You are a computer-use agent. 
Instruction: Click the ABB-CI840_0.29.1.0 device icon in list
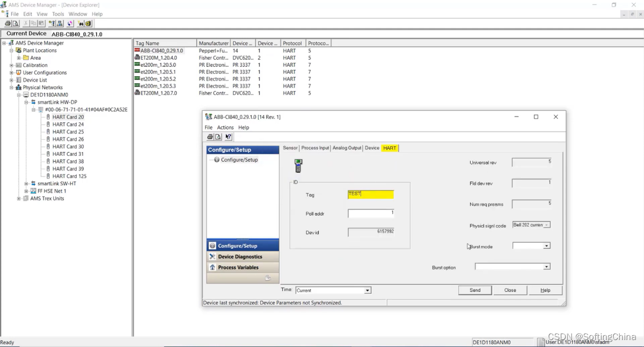coord(137,50)
